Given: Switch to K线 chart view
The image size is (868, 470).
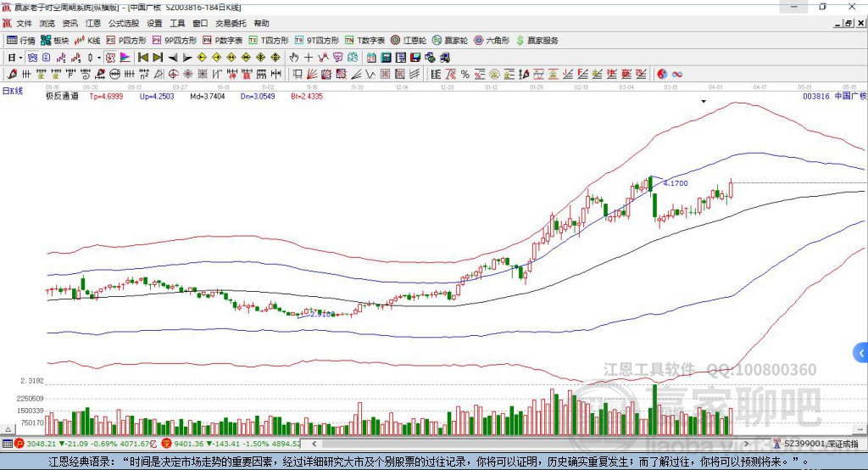Looking at the screenshot, I should [x=87, y=41].
